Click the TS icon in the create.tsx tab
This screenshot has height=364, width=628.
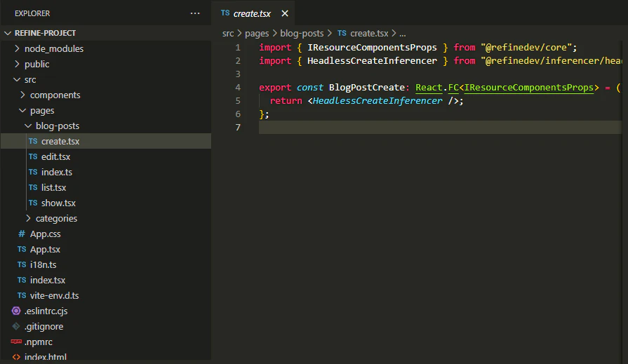point(225,13)
